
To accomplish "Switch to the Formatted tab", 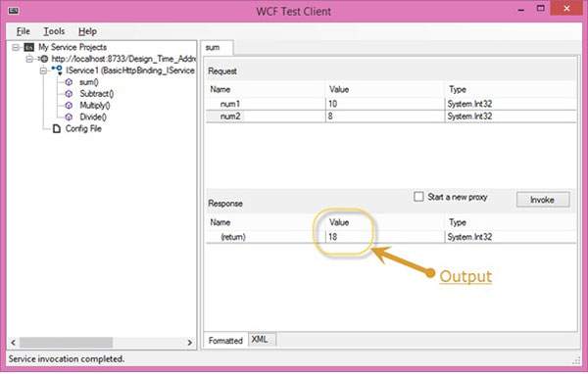I will [225, 341].
